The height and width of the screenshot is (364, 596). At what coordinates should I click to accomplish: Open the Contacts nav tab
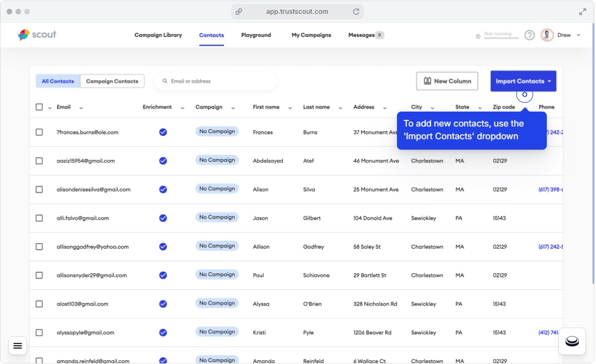coord(211,35)
